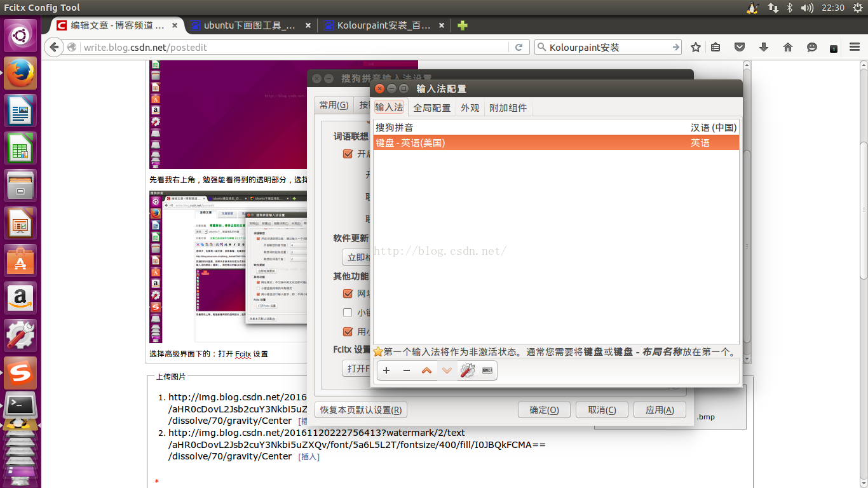The image size is (868, 488).
Task: Open Files manager from dock
Action: pyautogui.click(x=21, y=186)
